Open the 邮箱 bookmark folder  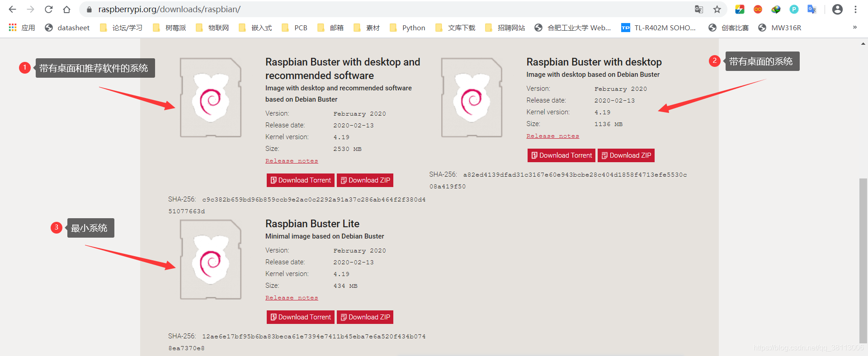click(x=330, y=28)
